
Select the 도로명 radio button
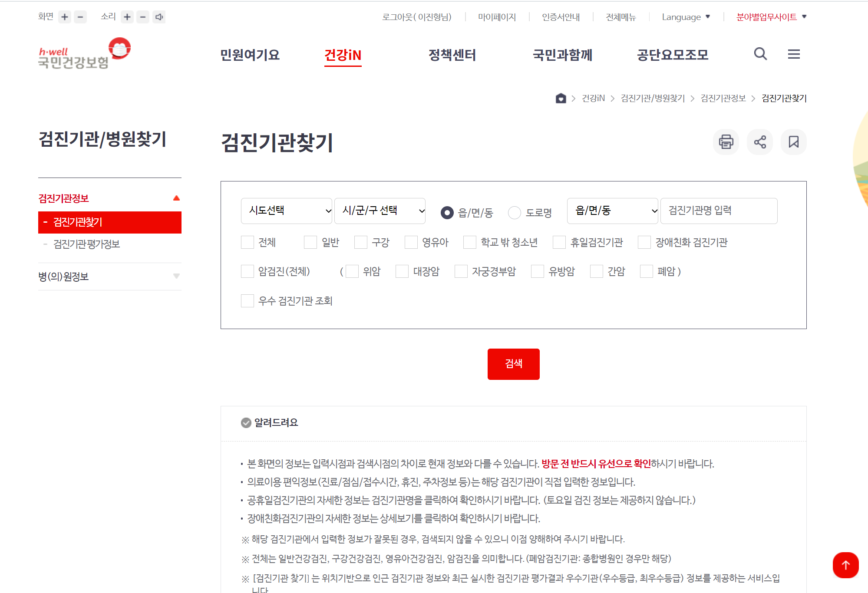tap(515, 212)
